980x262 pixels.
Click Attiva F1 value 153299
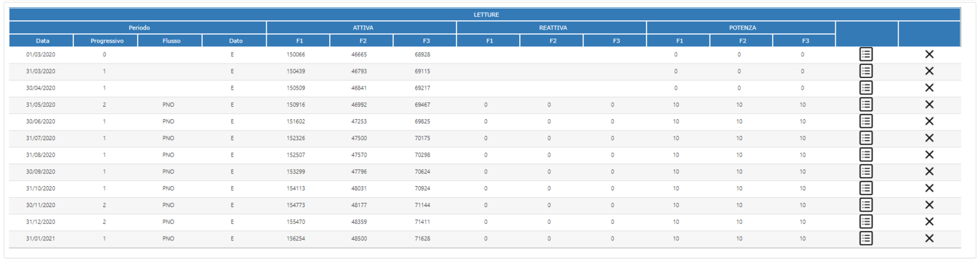point(296,172)
